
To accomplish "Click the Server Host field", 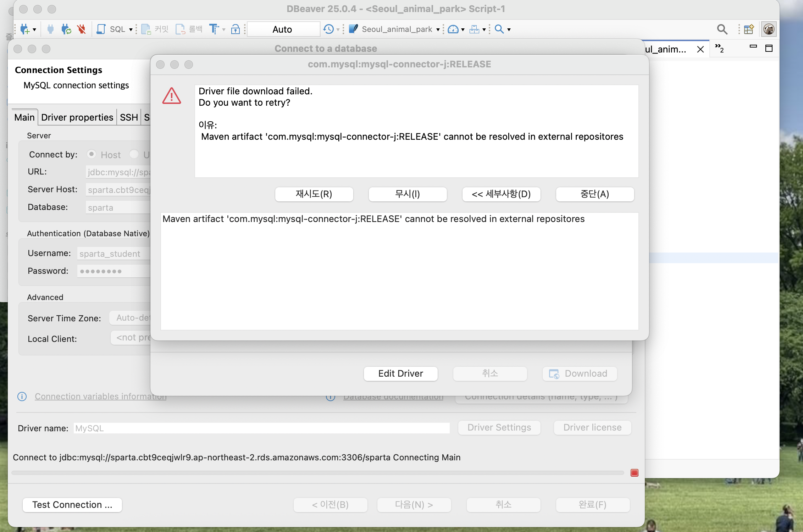I will (x=118, y=190).
